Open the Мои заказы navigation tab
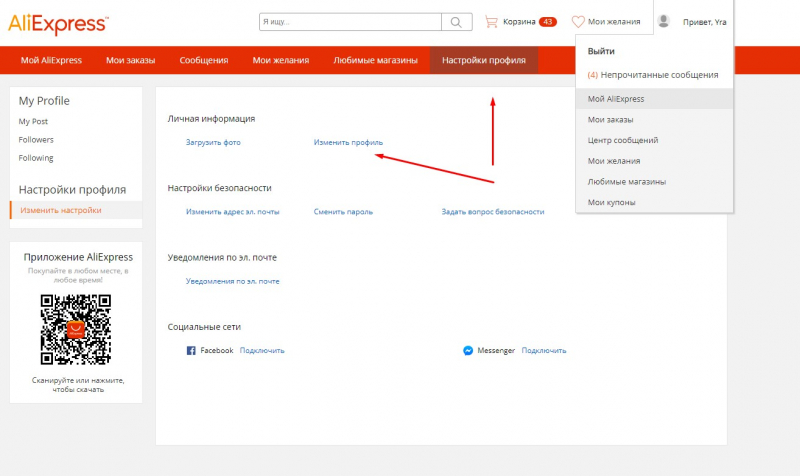This screenshot has width=800, height=476. pyautogui.click(x=131, y=60)
